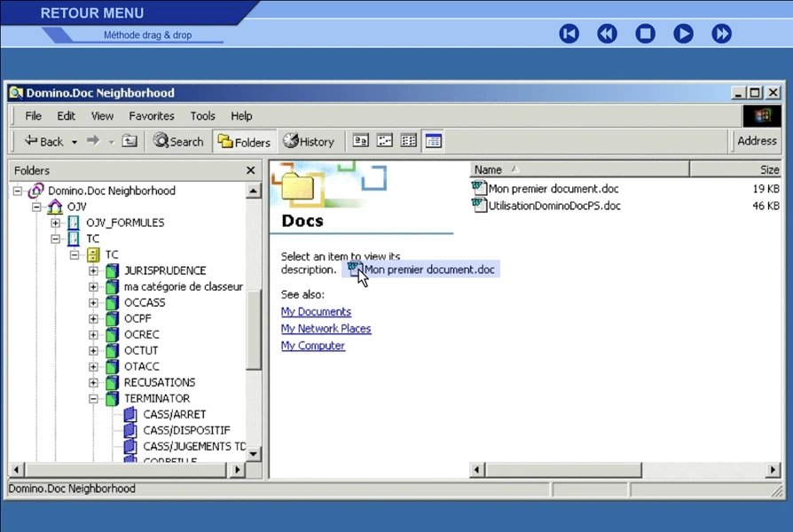Go Back using toolbar button
The width and height of the screenshot is (793, 532).
pos(43,141)
